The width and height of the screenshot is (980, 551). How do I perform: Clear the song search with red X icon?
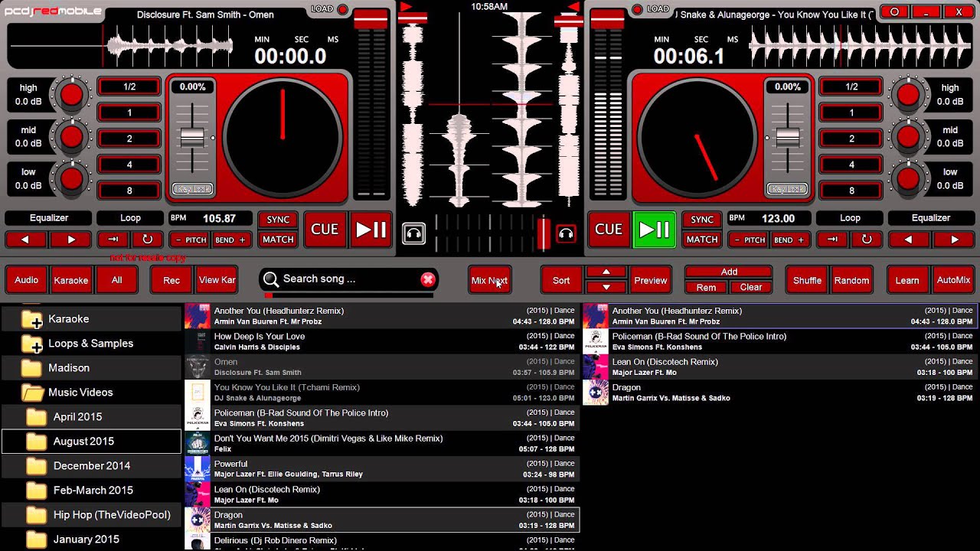[x=428, y=279]
